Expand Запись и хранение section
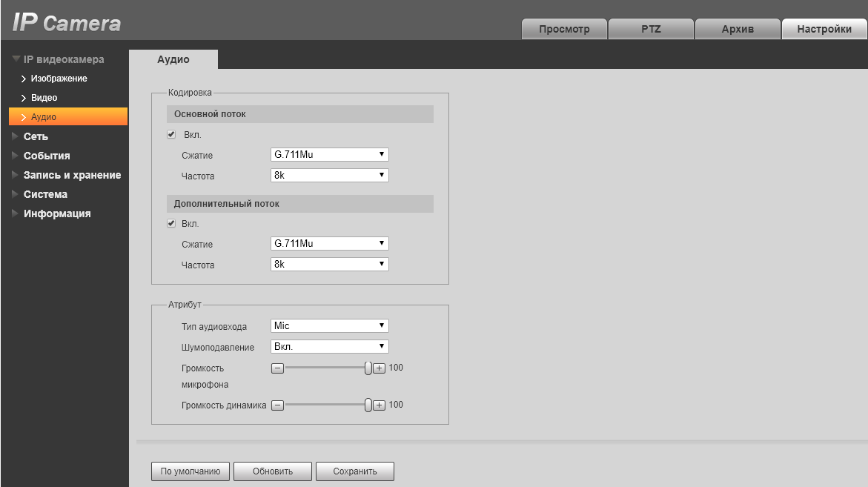Screen dimensions: 868x487 (67, 175)
